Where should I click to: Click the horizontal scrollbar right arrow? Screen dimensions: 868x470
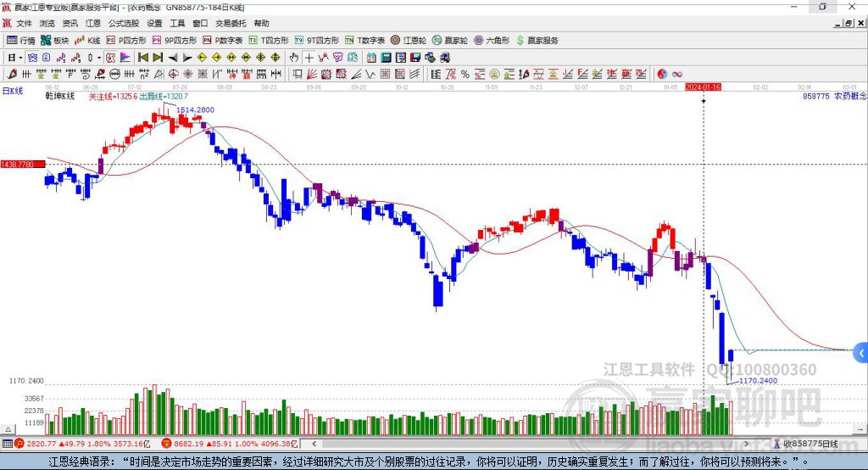[746, 444]
